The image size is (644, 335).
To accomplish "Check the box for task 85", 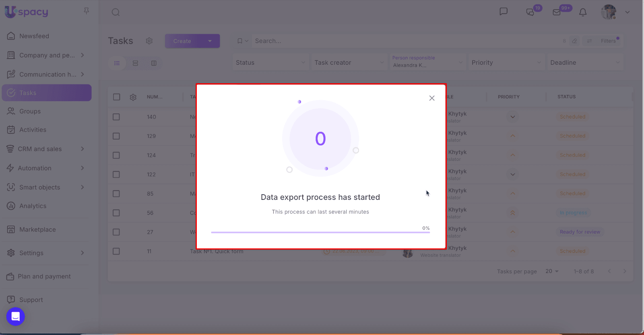I will pyautogui.click(x=116, y=193).
